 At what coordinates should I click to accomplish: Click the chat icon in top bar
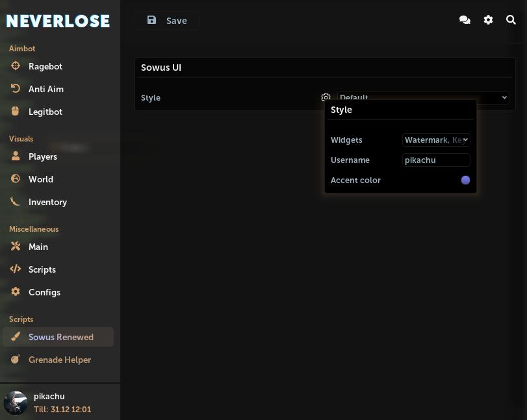pyautogui.click(x=465, y=19)
